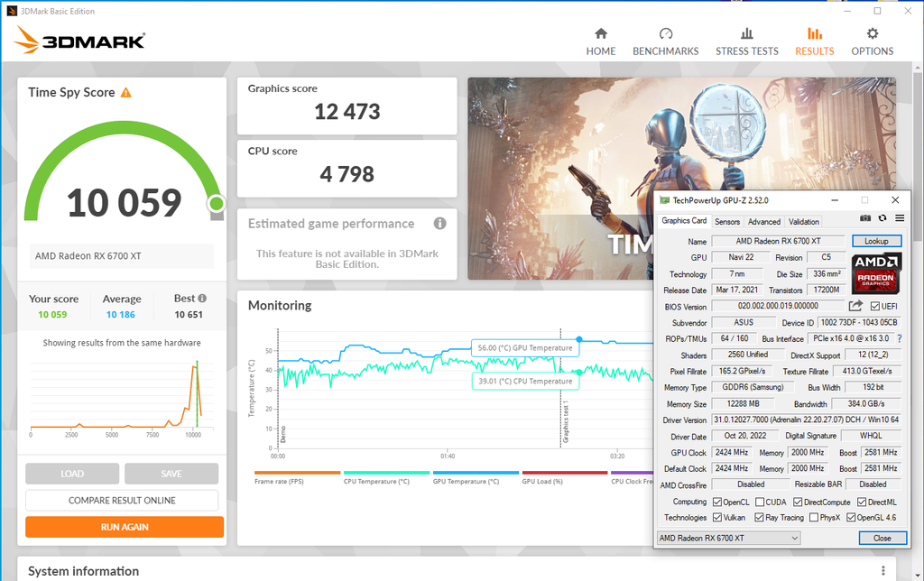Open GPU-Z hamburger menu
This screenshot has width=924, height=581.
[900, 218]
